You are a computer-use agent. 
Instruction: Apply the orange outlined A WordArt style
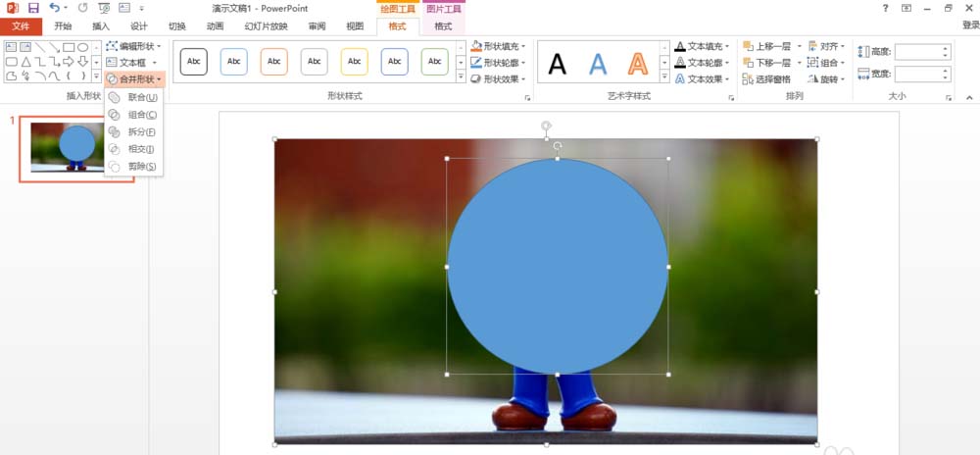638,64
